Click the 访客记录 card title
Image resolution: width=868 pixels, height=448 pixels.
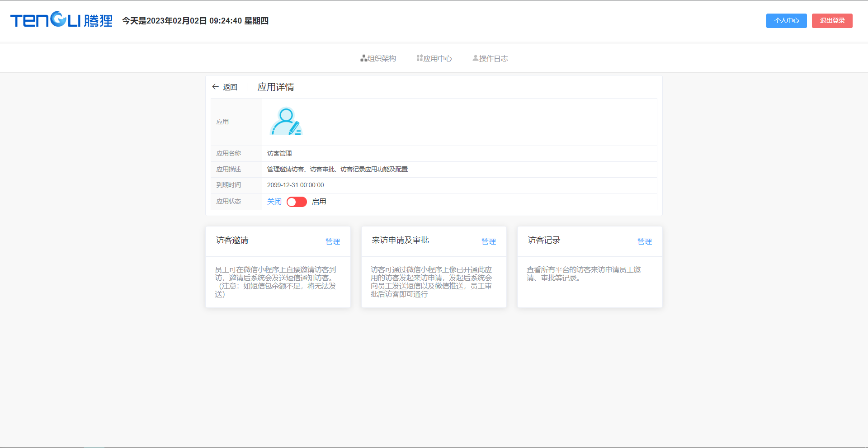[544, 240]
